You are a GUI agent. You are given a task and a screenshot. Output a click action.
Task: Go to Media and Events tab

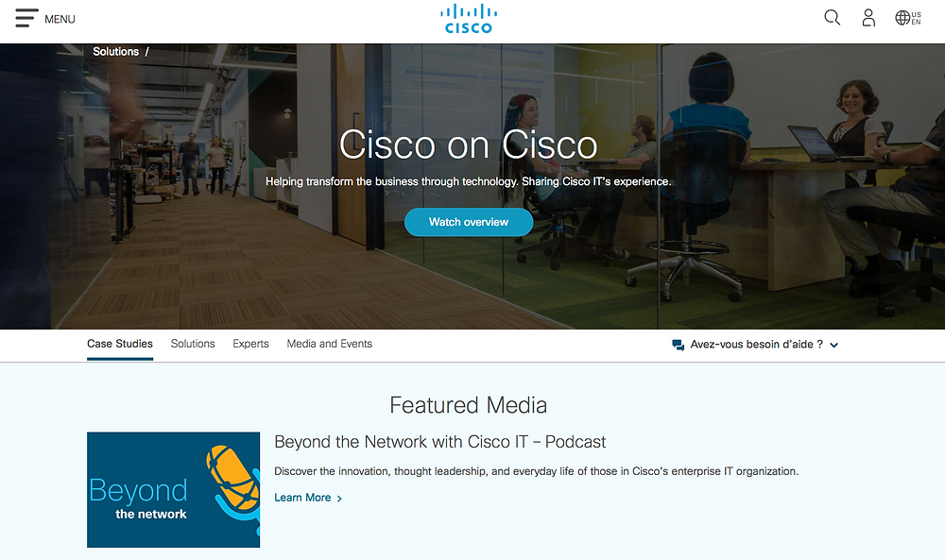click(330, 344)
